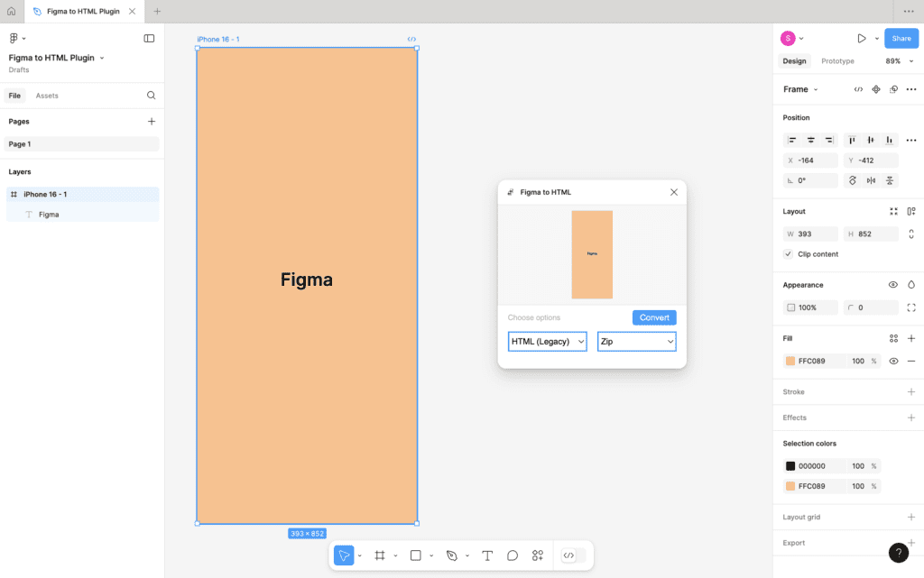The width and height of the screenshot is (924, 578).
Task: Open the Actions and plugins tool
Action: [x=538, y=555]
